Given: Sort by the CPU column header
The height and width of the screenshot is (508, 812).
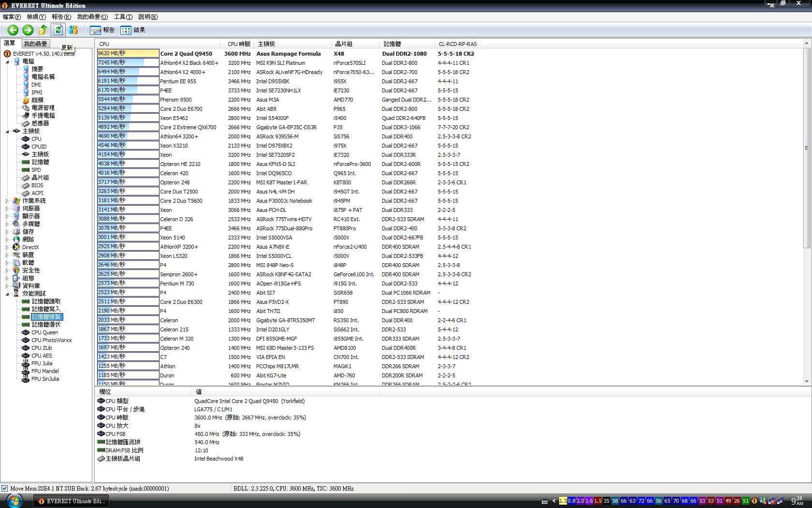Looking at the screenshot, I should tap(158, 44).
